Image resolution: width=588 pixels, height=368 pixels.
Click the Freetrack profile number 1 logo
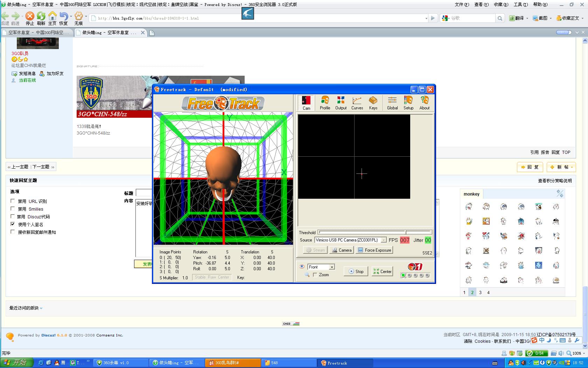(415, 267)
